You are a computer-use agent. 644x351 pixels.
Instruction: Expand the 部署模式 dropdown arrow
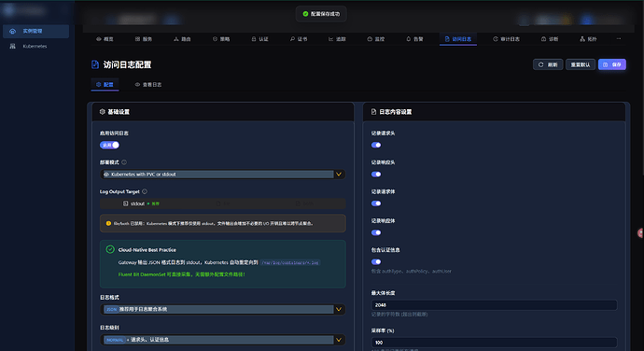click(339, 175)
